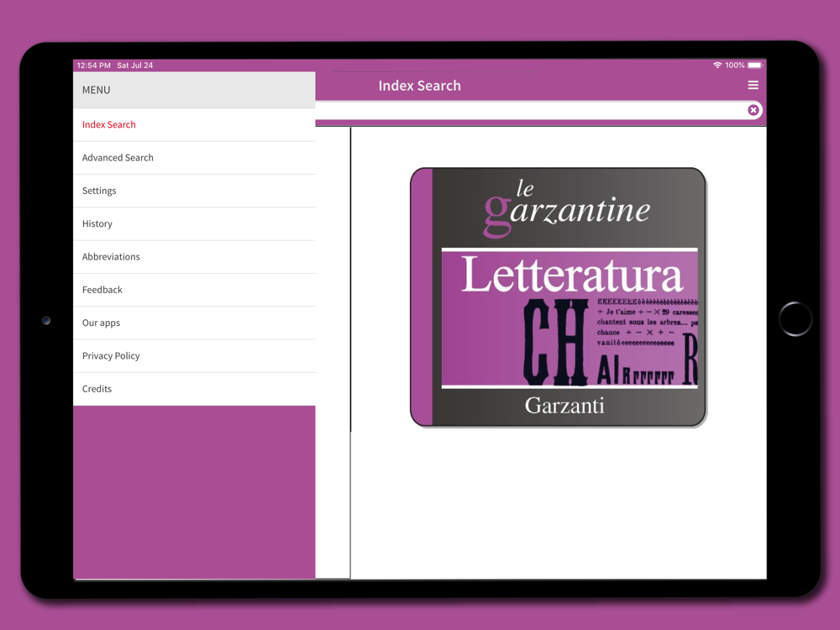Open the hamburger menu icon

pos(753,85)
